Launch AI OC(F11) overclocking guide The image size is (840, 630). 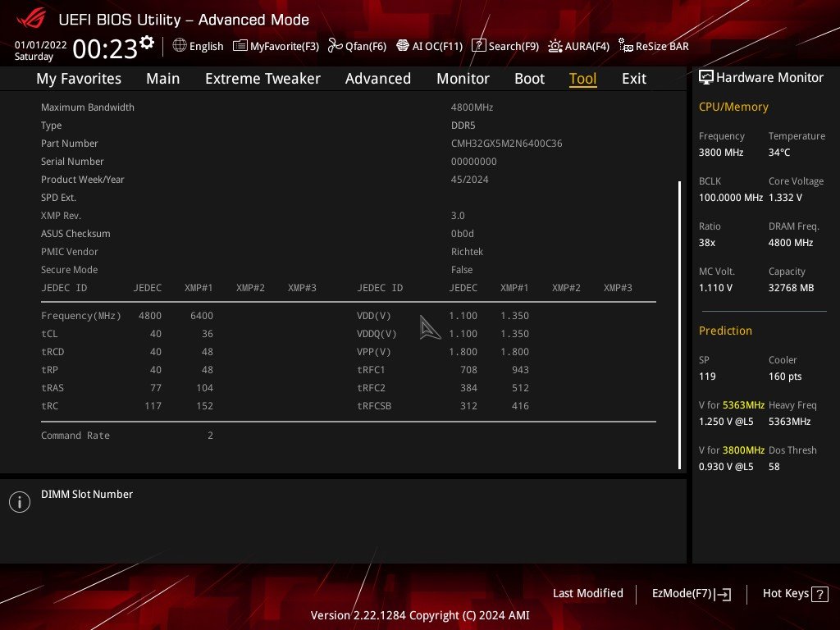[x=430, y=46]
